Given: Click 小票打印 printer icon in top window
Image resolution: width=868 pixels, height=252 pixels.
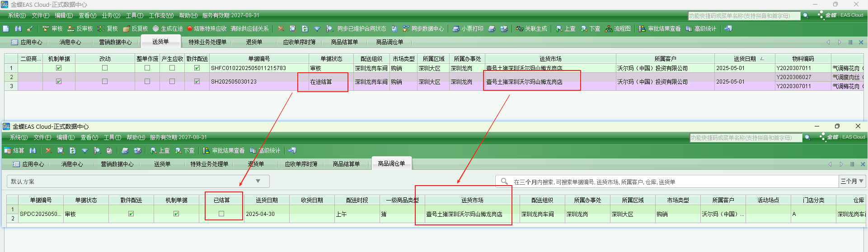Looking at the screenshot, I should tap(456, 28).
